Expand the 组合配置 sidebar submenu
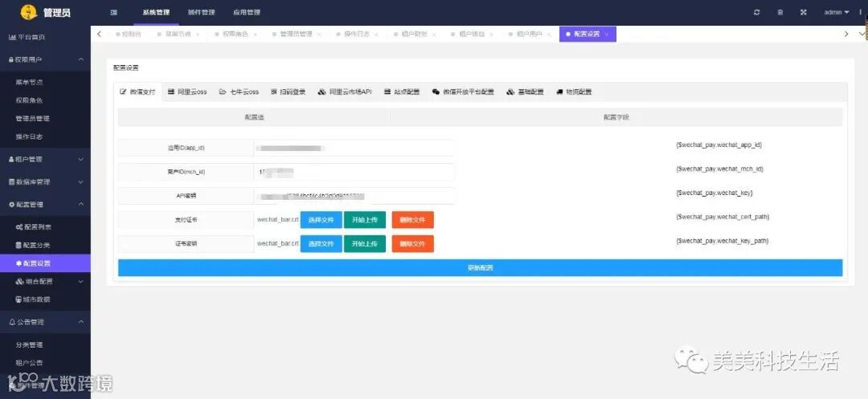868x399 pixels. (x=45, y=281)
